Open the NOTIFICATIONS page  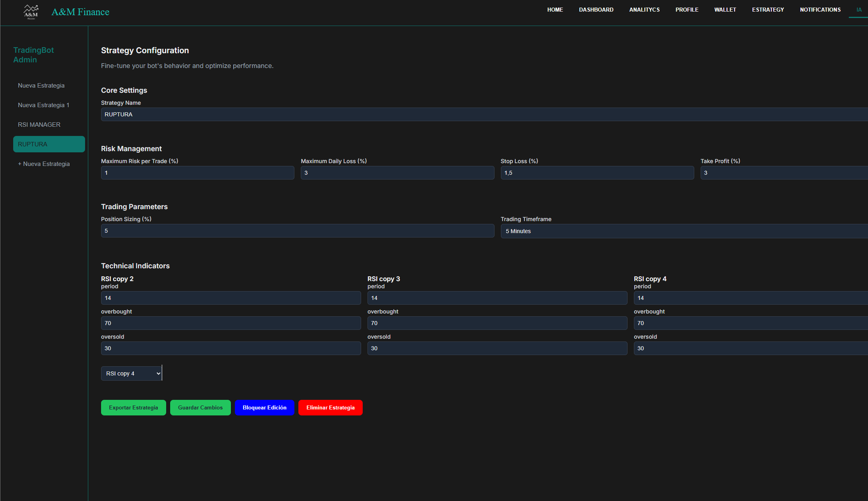pos(820,10)
